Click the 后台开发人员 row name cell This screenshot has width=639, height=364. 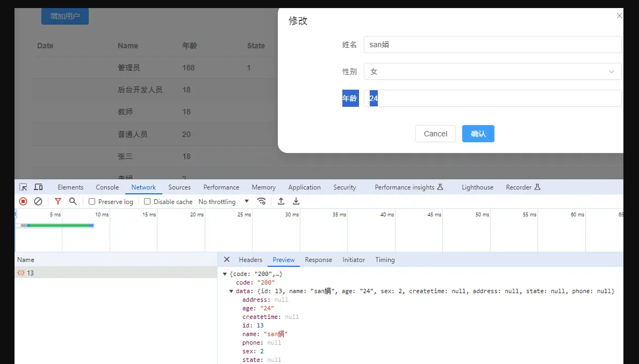pyautogui.click(x=140, y=90)
